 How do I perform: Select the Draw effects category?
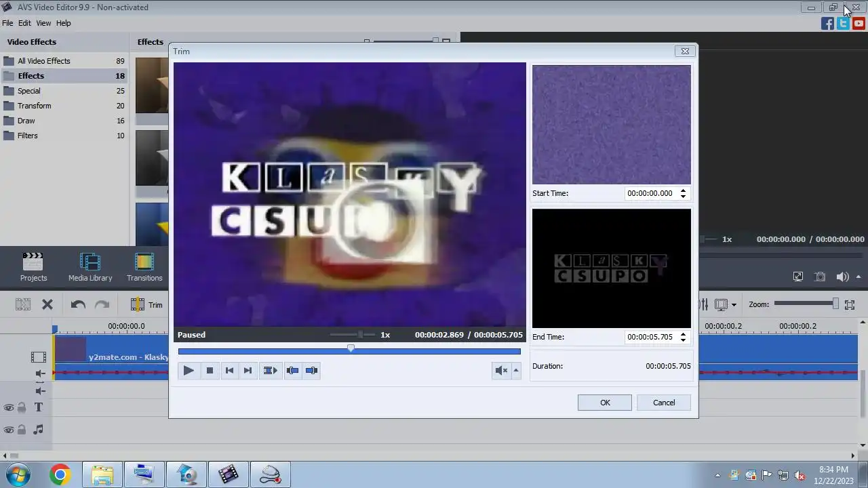[64, 121]
